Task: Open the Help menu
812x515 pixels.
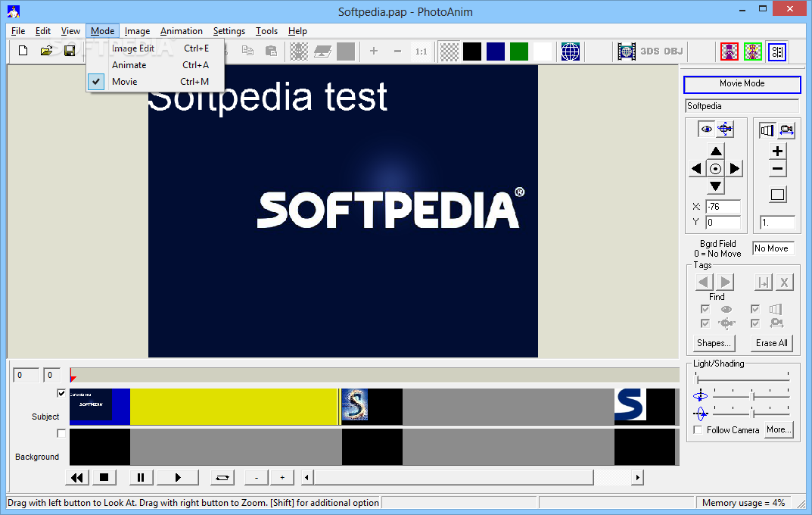Action: tap(297, 31)
